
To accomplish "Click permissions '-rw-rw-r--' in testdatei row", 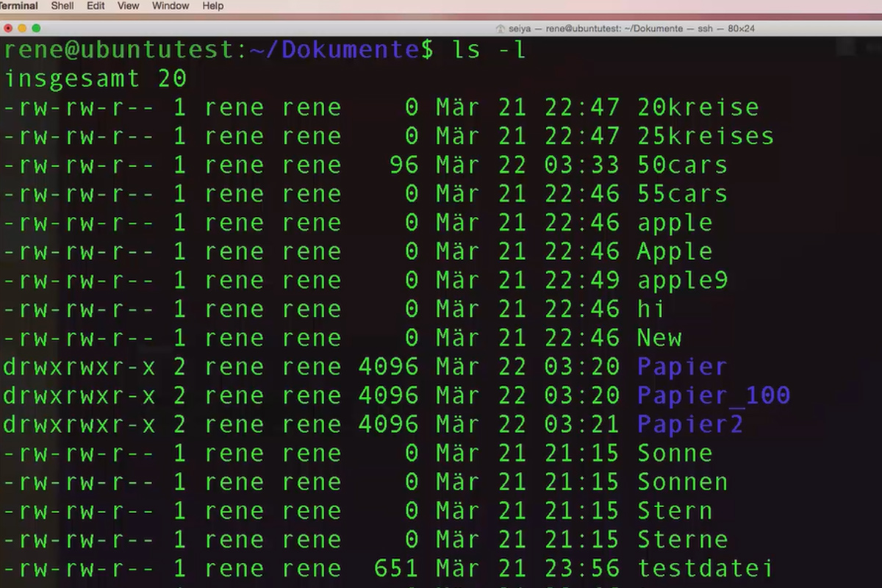I will tap(79, 569).
